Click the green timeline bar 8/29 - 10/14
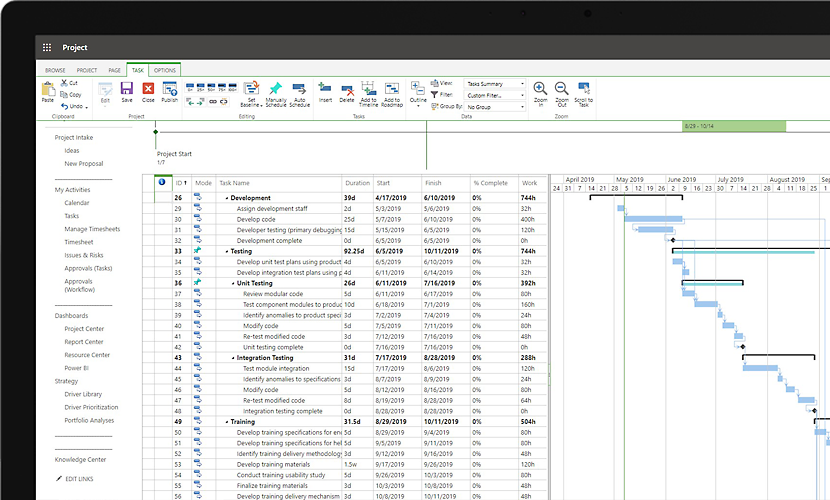The height and width of the screenshot is (500, 830). coord(732,126)
